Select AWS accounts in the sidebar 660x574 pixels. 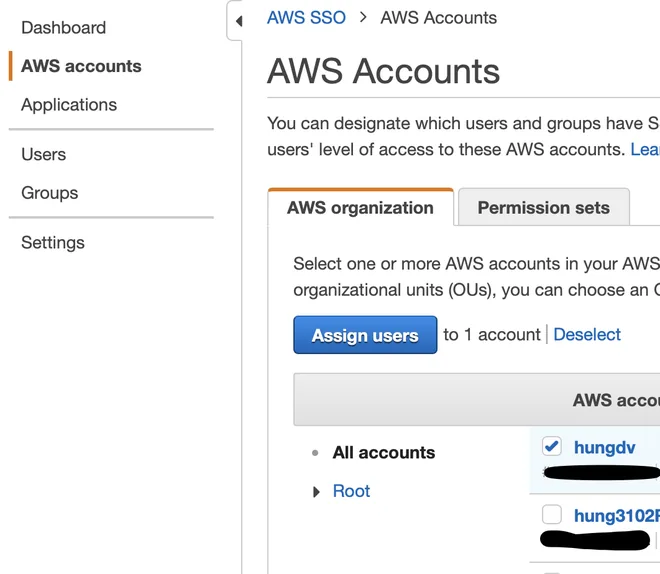coord(81,66)
